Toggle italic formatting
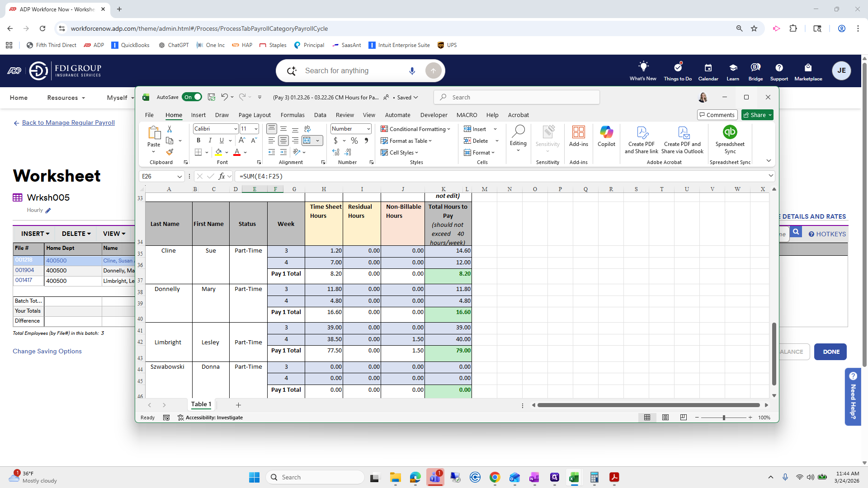Viewport: 868px width, 488px height. tap(210, 141)
